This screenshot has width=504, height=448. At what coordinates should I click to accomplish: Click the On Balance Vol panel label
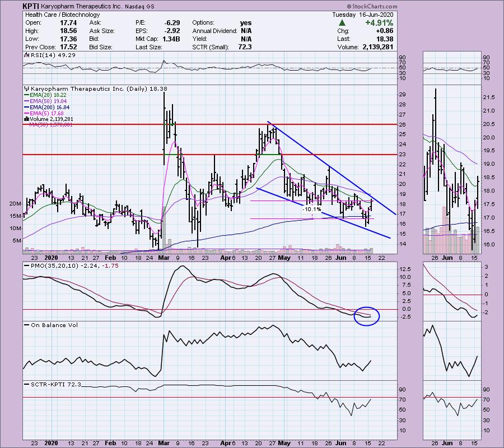(x=54, y=325)
